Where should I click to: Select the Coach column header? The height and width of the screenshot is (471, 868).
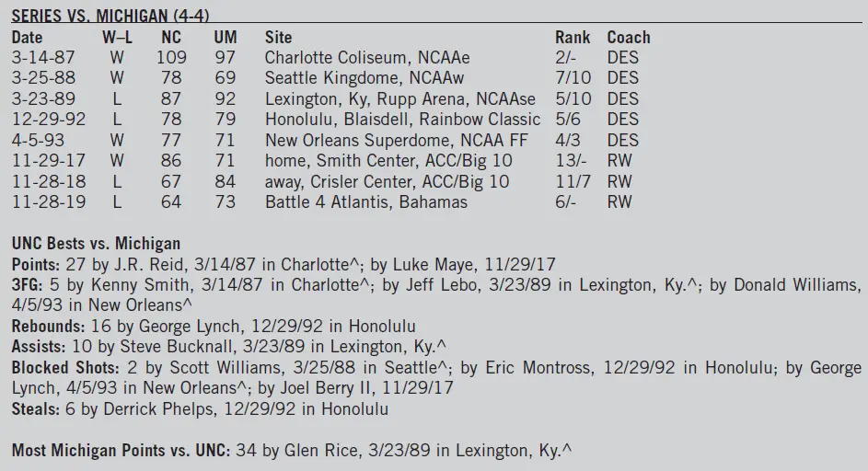[629, 38]
